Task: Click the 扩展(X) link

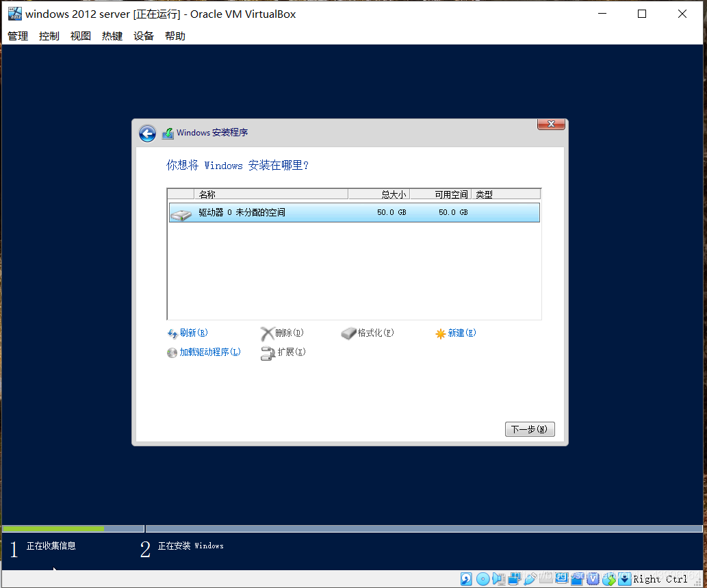Action: (x=292, y=353)
